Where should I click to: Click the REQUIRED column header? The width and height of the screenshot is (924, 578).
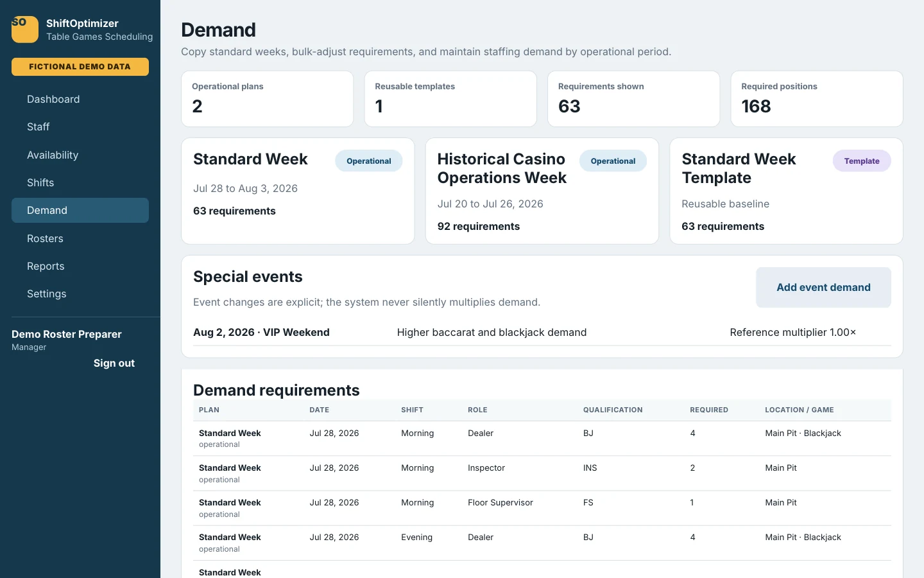pos(709,410)
